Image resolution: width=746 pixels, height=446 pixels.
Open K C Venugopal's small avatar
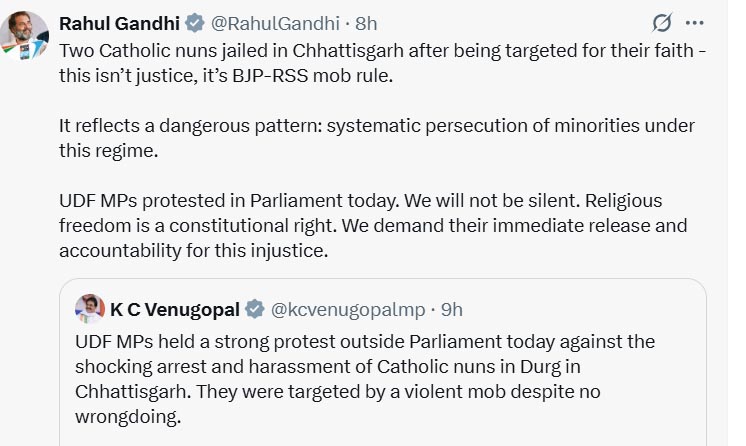(x=90, y=309)
